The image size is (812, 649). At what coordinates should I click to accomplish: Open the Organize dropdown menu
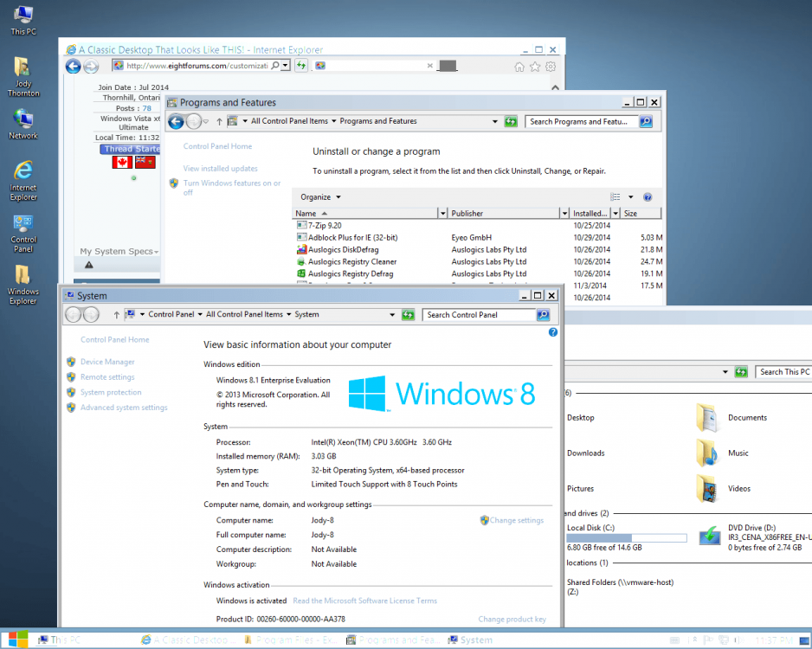(320, 197)
